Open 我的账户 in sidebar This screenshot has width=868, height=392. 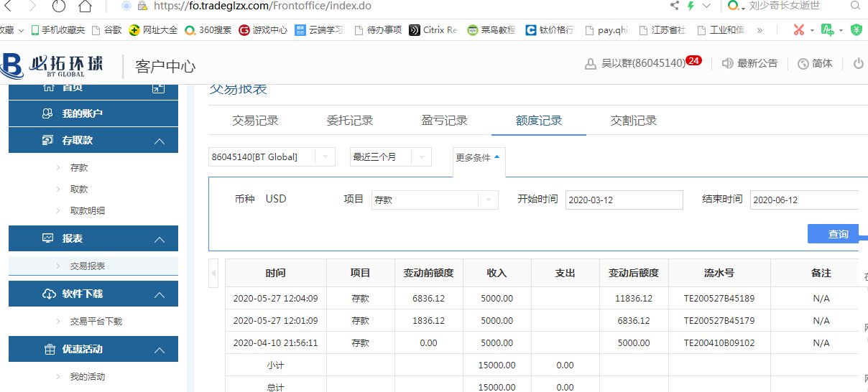93,113
